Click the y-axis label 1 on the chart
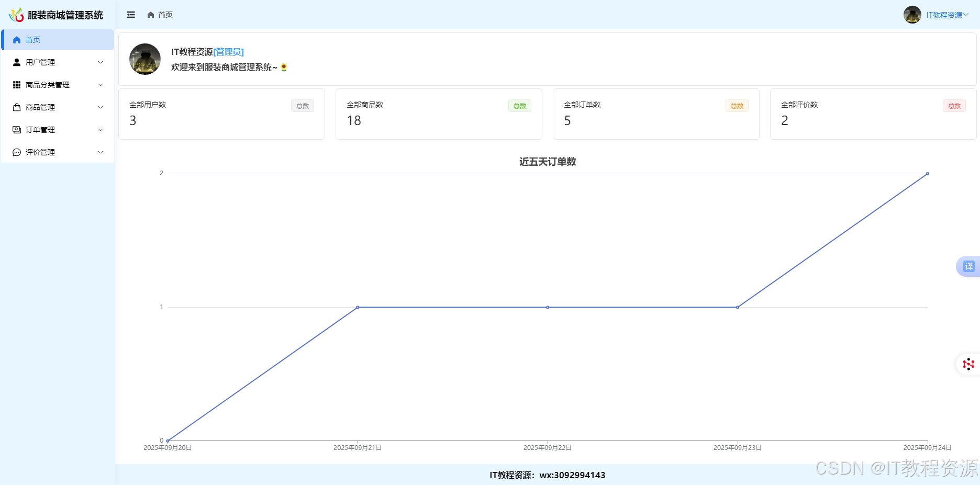The image size is (980, 485). [x=162, y=307]
